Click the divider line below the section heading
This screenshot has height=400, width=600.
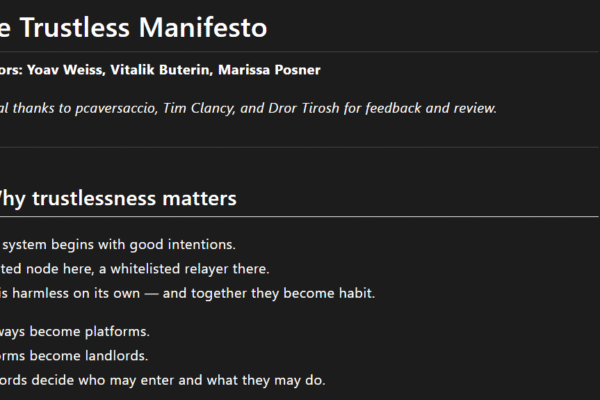point(300,216)
